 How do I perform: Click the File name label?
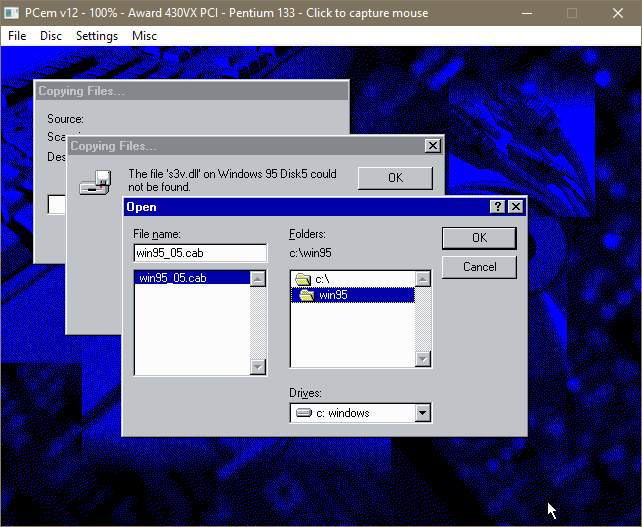pos(157,234)
